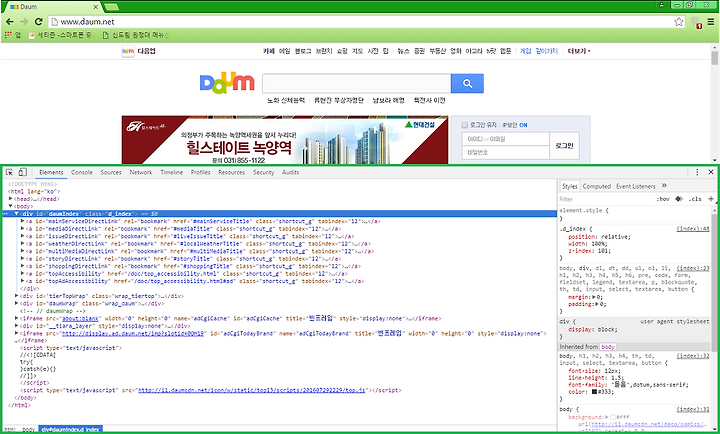Image resolution: width=720 pixels, height=434 pixels.
Task: Close the Daum browser tab
Action: 96,7
